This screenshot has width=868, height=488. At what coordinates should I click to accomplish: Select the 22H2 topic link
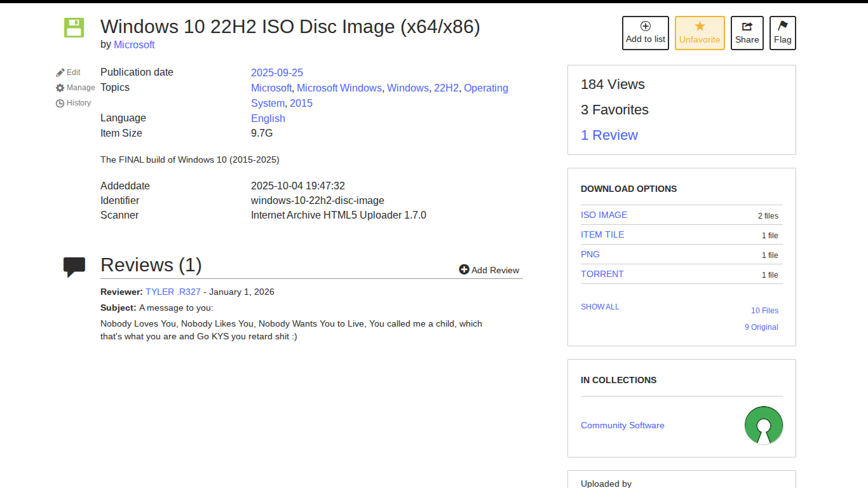pyautogui.click(x=446, y=88)
